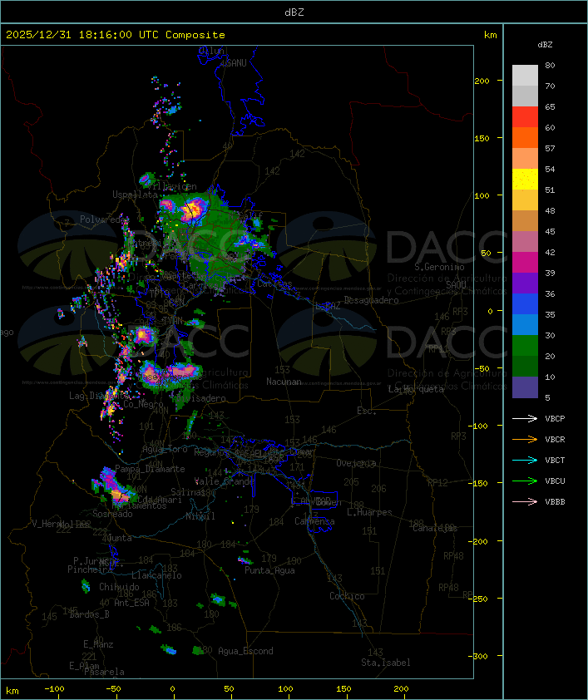
Task: Click the Agua_Toro map label
Action: tap(165, 449)
